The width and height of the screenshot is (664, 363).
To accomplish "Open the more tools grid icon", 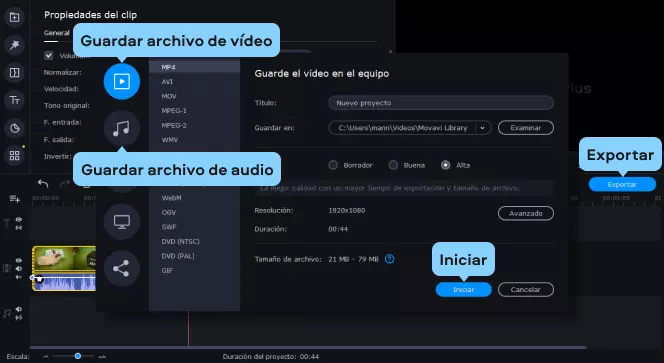I will (x=14, y=155).
